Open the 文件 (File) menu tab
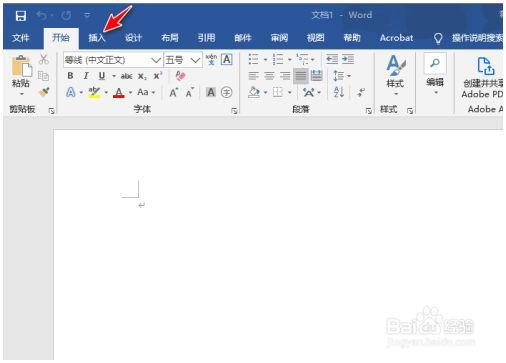The height and width of the screenshot is (363, 506). (x=21, y=38)
